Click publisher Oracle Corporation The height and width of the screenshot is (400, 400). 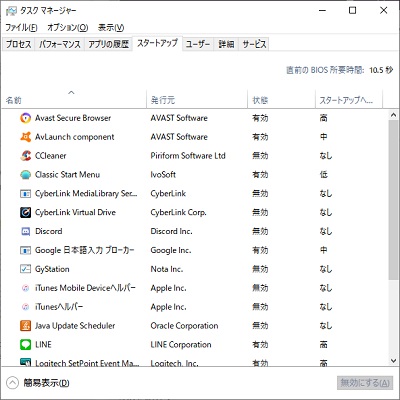184,326
